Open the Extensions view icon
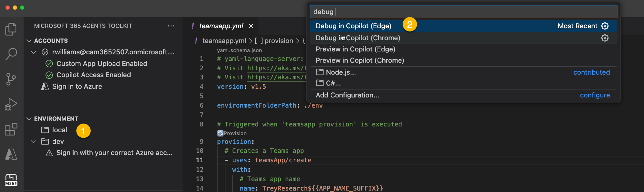The image size is (644, 192). 11,129
